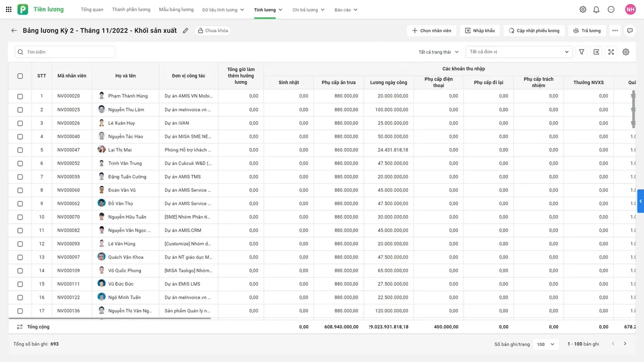The width and height of the screenshot is (644, 362).
Task: Open the Báo cáo menu
Action: 346,10
